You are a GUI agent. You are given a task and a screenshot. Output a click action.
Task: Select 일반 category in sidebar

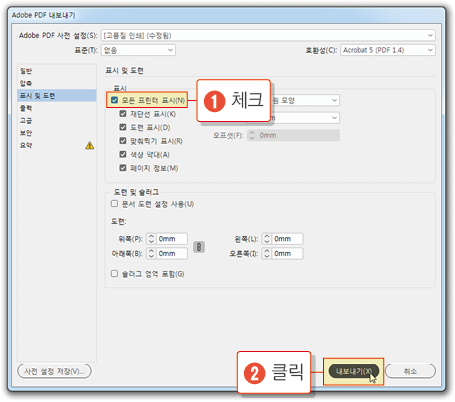tap(57, 71)
